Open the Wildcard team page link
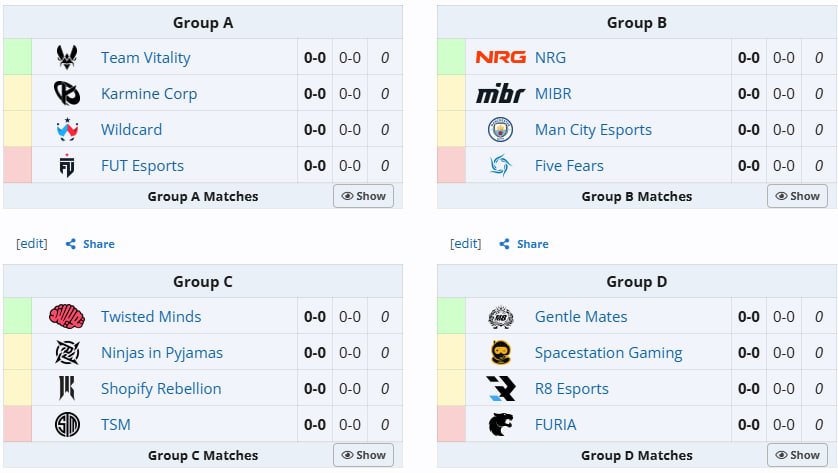Screen dimensions: 838x473 (x=131, y=129)
